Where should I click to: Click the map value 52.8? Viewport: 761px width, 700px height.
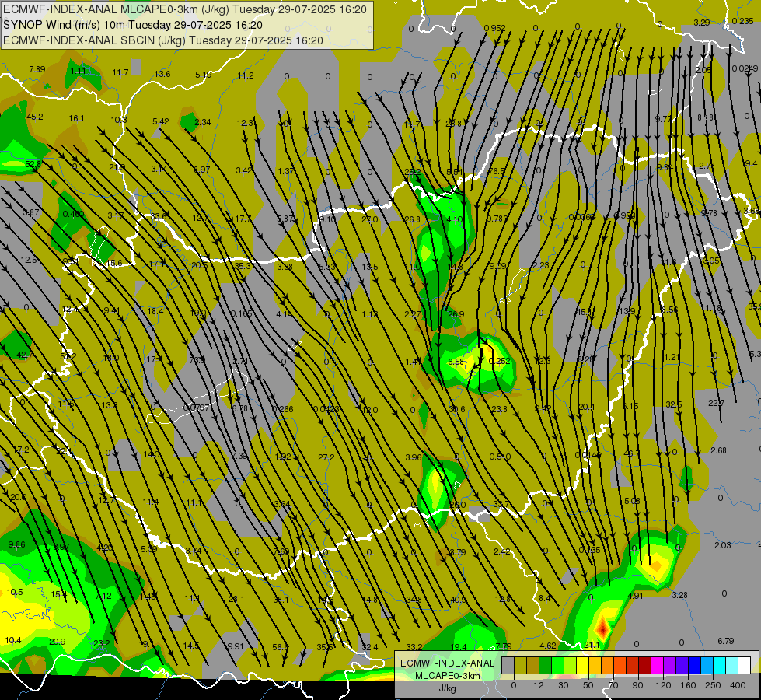[x=33, y=164]
